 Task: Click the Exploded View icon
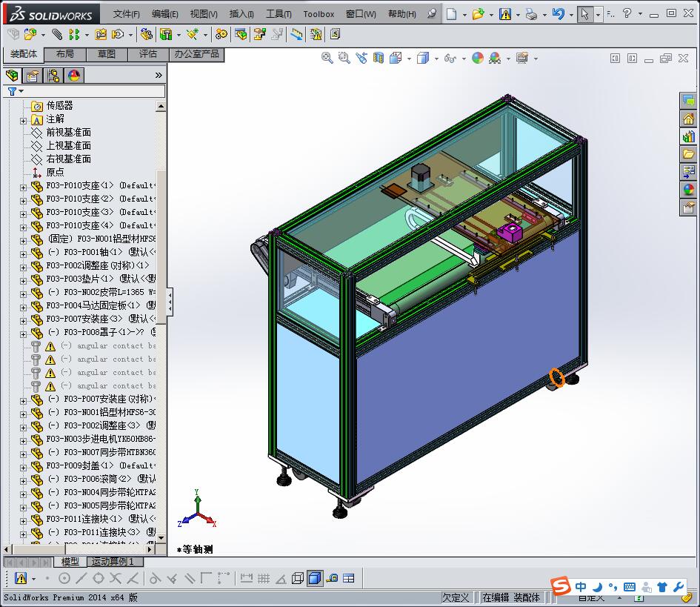pyautogui.click(x=260, y=34)
